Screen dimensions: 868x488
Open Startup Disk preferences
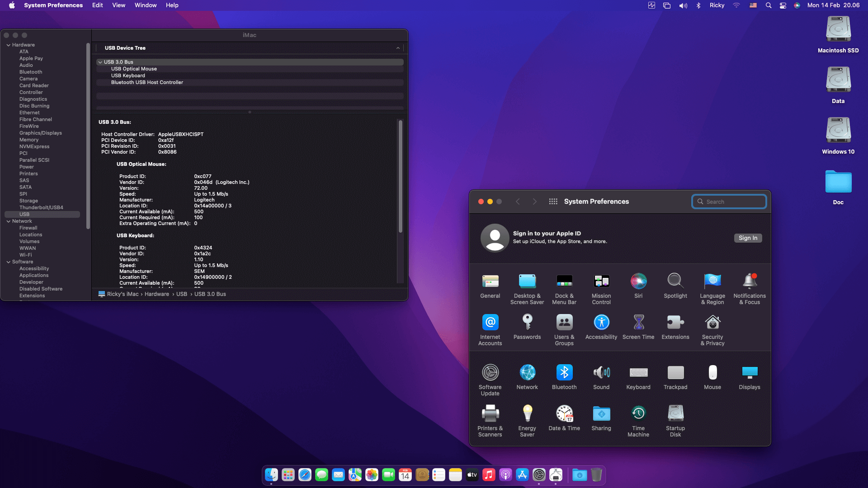pos(675,422)
